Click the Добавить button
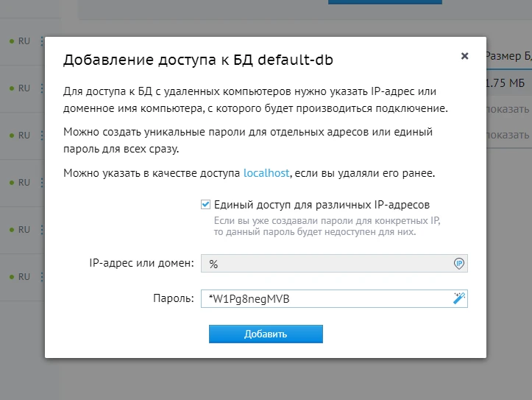 point(266,334)
